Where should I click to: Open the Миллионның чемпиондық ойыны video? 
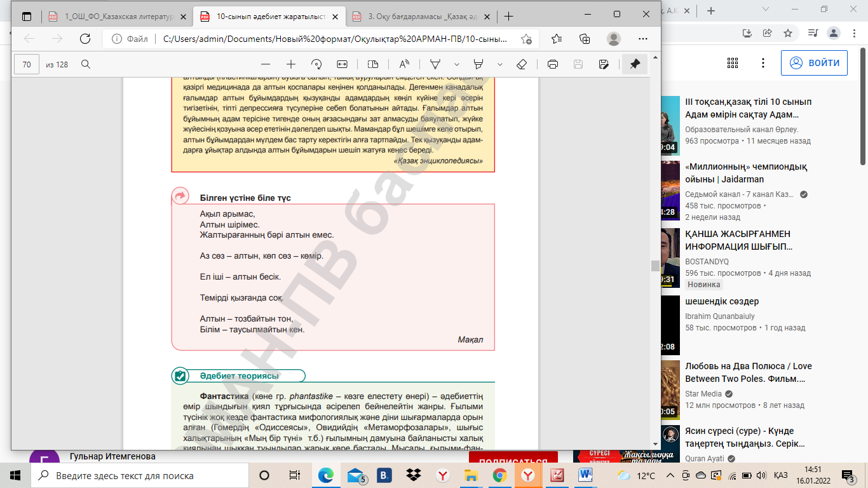pos(747,173)
